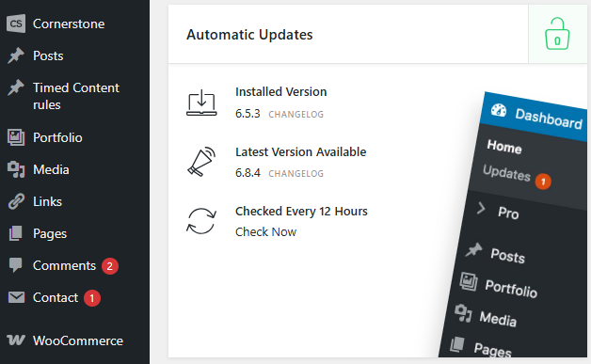The height and width of the screenshot is (364, 591).
Task: Click the circular refresh arrows icon
Action: coord(201,221)
